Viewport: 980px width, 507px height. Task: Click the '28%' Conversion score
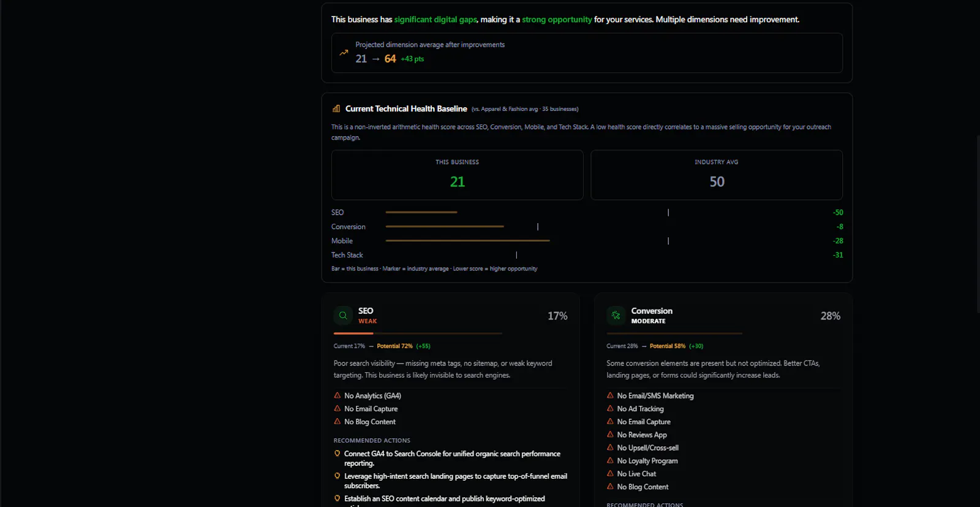tap(831, 316)
